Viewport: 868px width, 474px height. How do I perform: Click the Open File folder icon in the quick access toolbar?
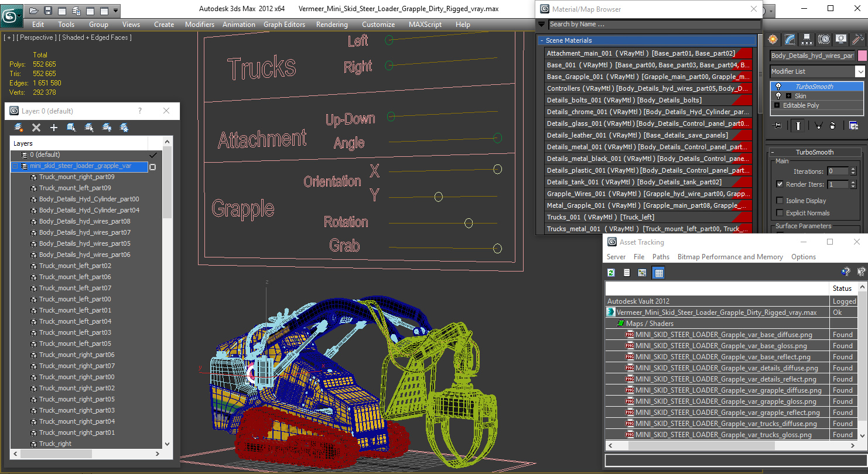(34, 11)
